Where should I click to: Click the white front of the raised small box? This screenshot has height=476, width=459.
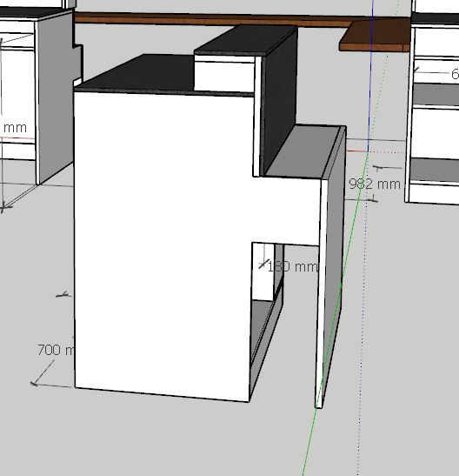tap(223, 73)
